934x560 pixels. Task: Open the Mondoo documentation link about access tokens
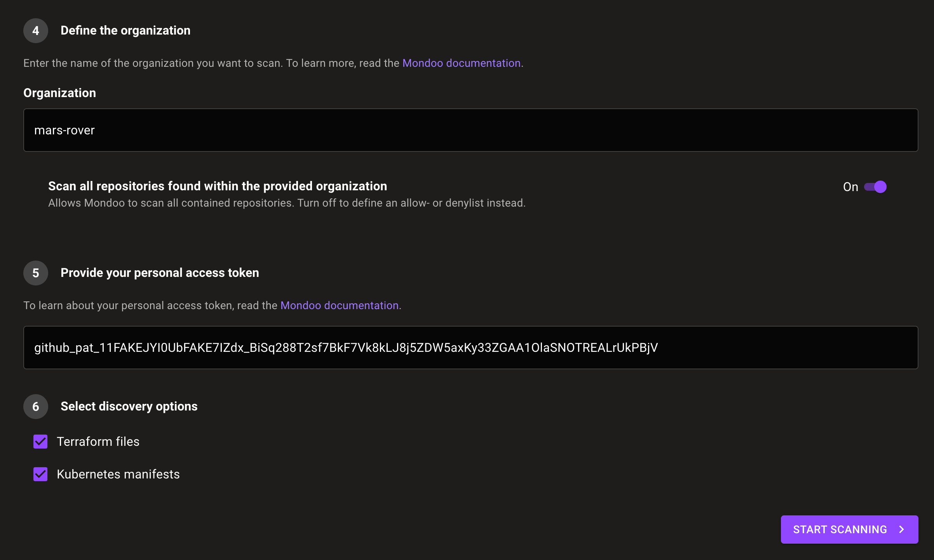coord(340,305)
